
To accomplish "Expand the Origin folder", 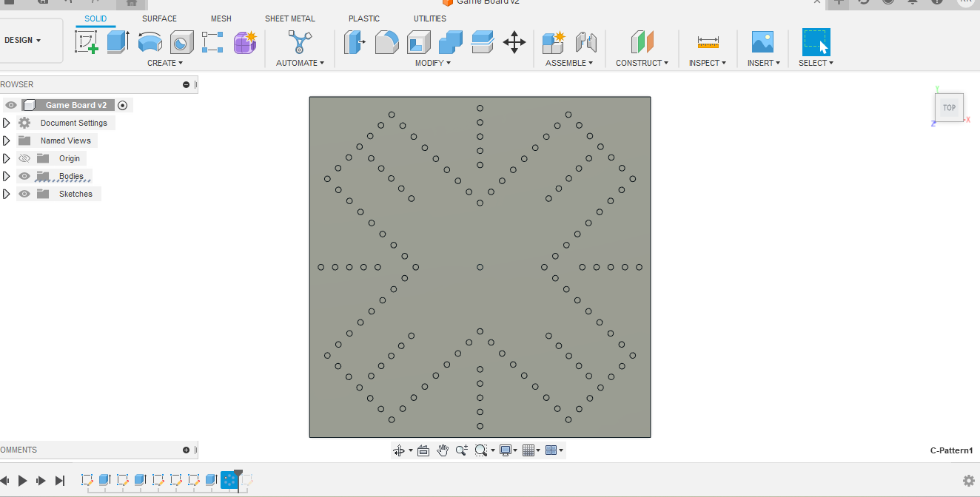I will click(7, 158).
